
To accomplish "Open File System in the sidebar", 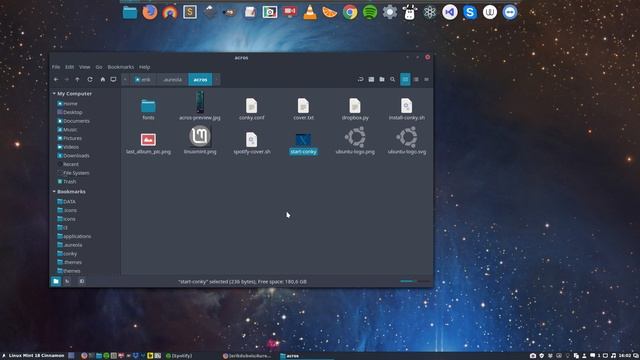I will (x=76, y=173).
